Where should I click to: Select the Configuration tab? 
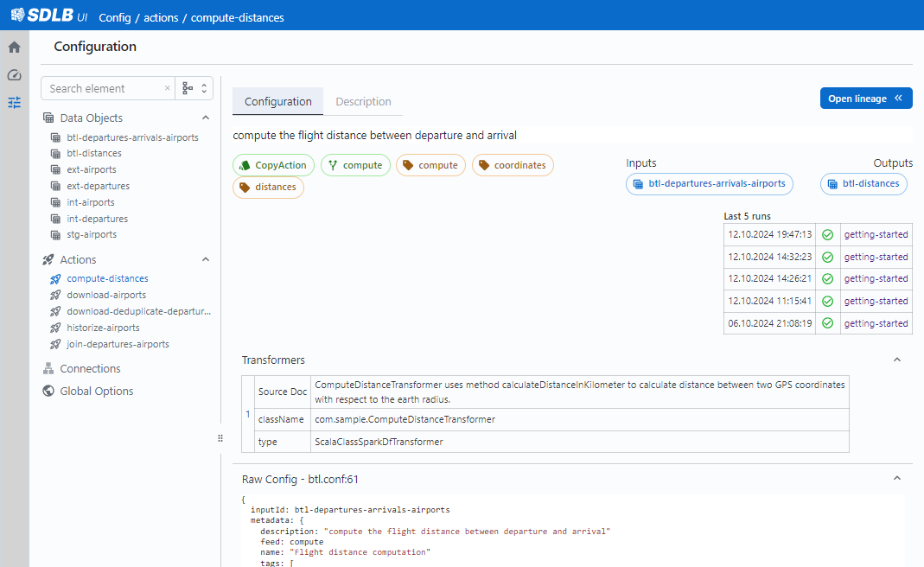277,102
